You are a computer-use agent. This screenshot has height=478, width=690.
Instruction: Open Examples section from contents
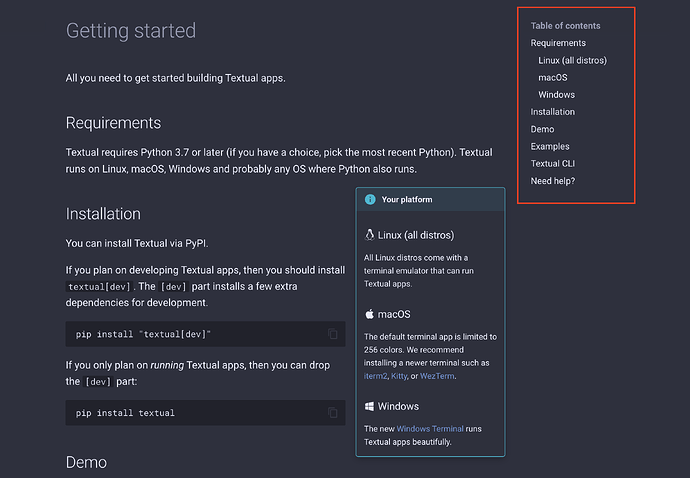(x=550, y=146)
